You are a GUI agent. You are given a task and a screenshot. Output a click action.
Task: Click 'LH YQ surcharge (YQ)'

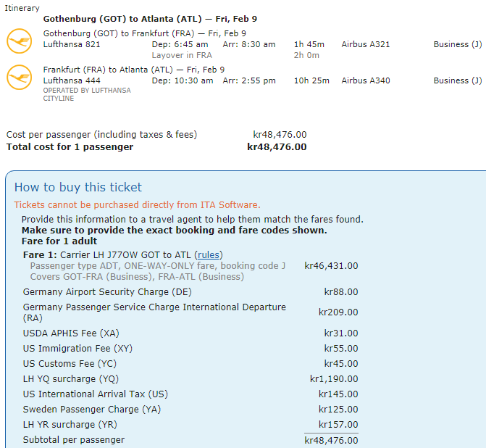coord(71,379)
